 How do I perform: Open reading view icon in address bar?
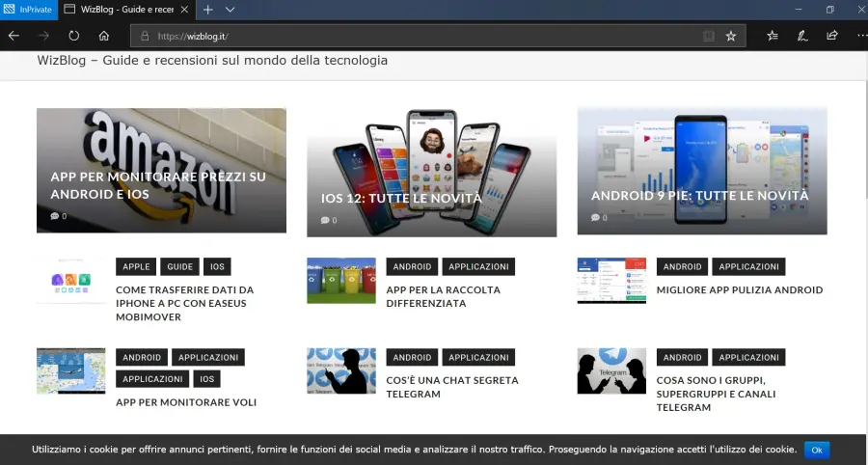tap(709, 36)
